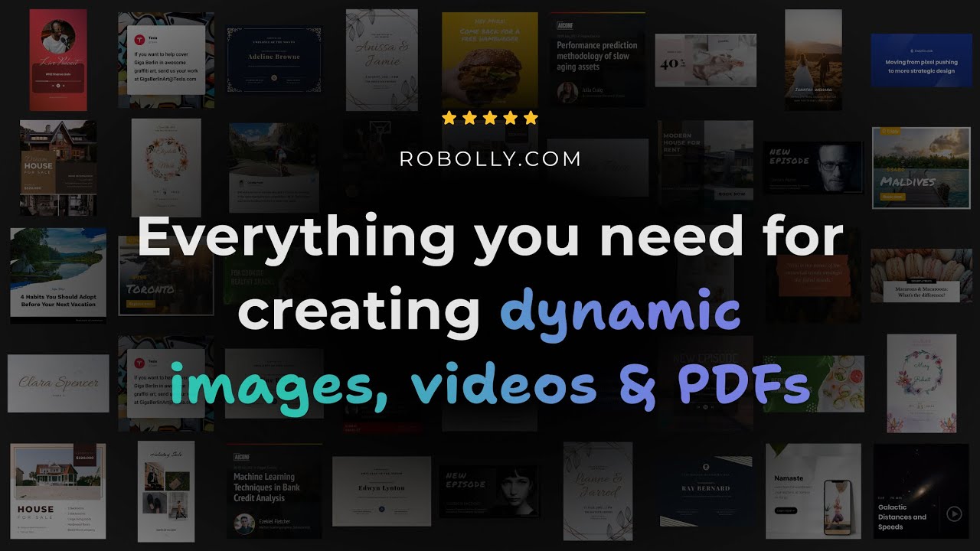
Task: Select the Clara Spencer name card
Action: coord(58,383)
